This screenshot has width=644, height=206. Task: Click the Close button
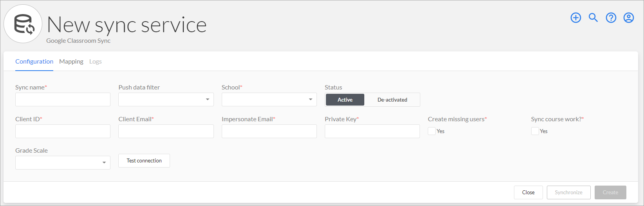click(x=528, y=192)
